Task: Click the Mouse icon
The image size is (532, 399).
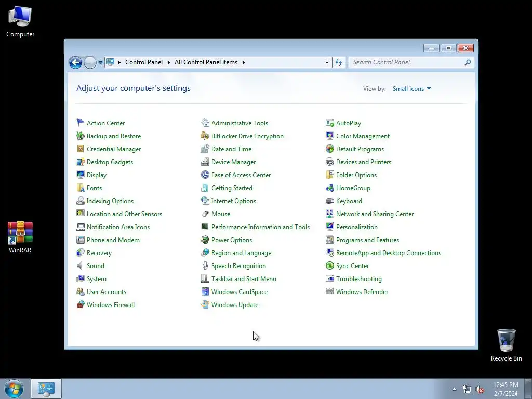Action: coord(205,214)
